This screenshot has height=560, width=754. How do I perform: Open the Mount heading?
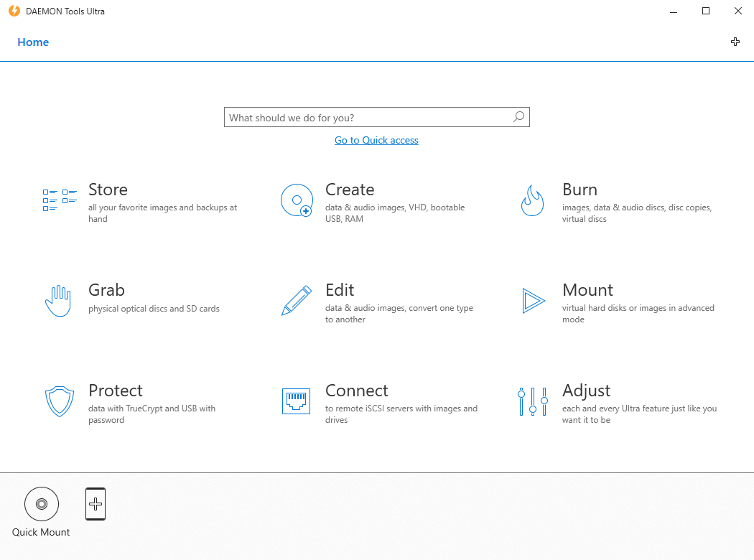click(587, 290)
